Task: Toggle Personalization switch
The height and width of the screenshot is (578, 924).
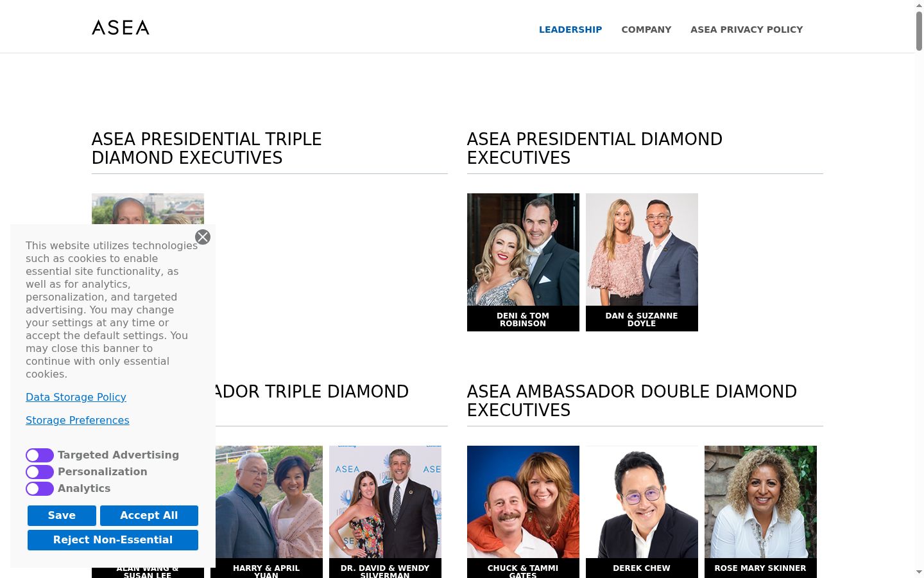Action: [40, 472]
